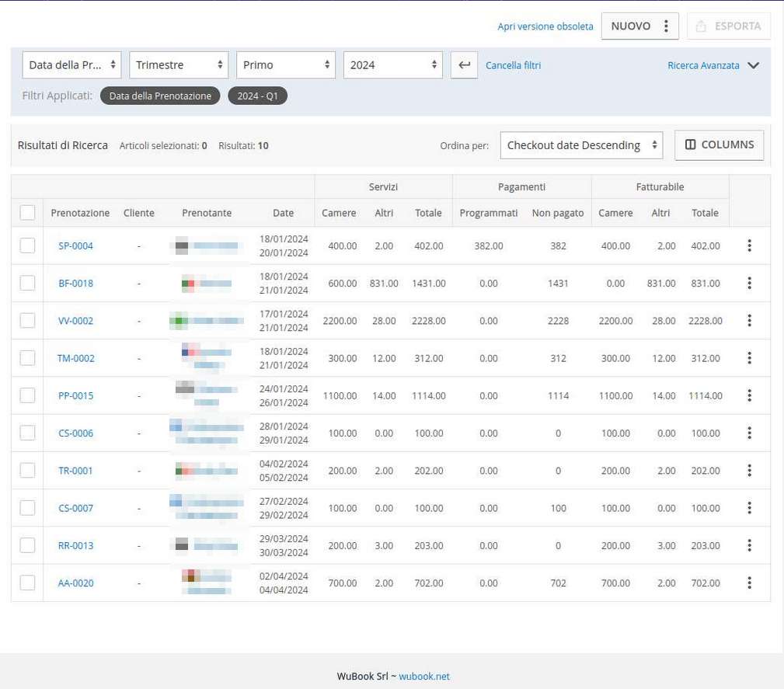Open row actions menu for SP-0004
Image resolution: width=784 pixels, height=689 pixels.
click(749, 245)
